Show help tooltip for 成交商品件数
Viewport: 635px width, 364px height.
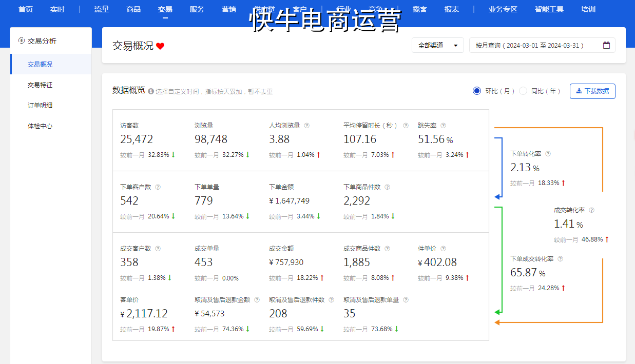pyautogui.click(x=387, y=248)
